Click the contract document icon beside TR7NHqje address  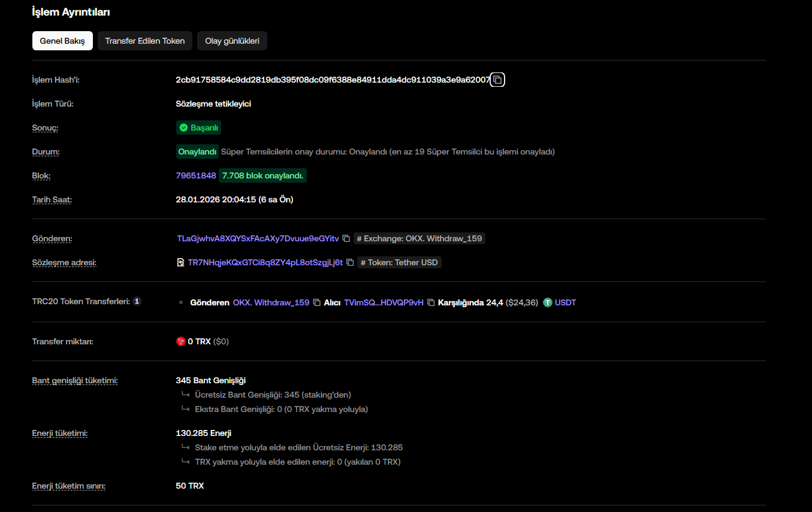(180, 262)
